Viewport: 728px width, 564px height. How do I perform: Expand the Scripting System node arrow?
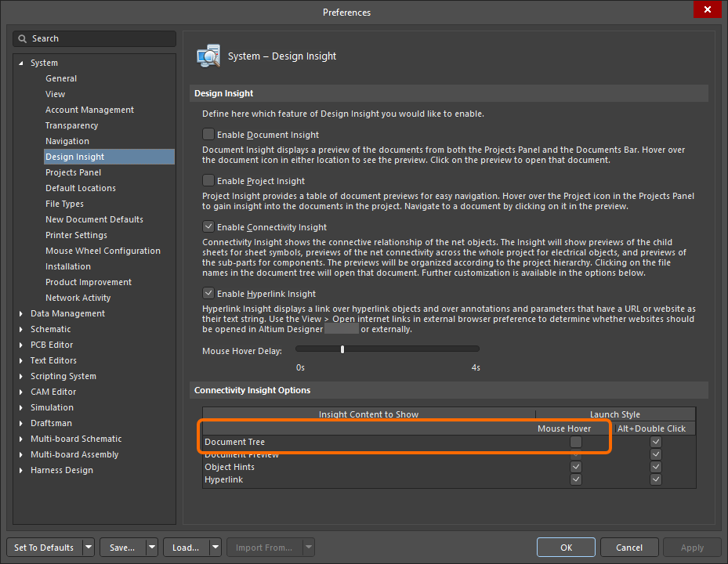pyautogui.click(x=21, y=377)
